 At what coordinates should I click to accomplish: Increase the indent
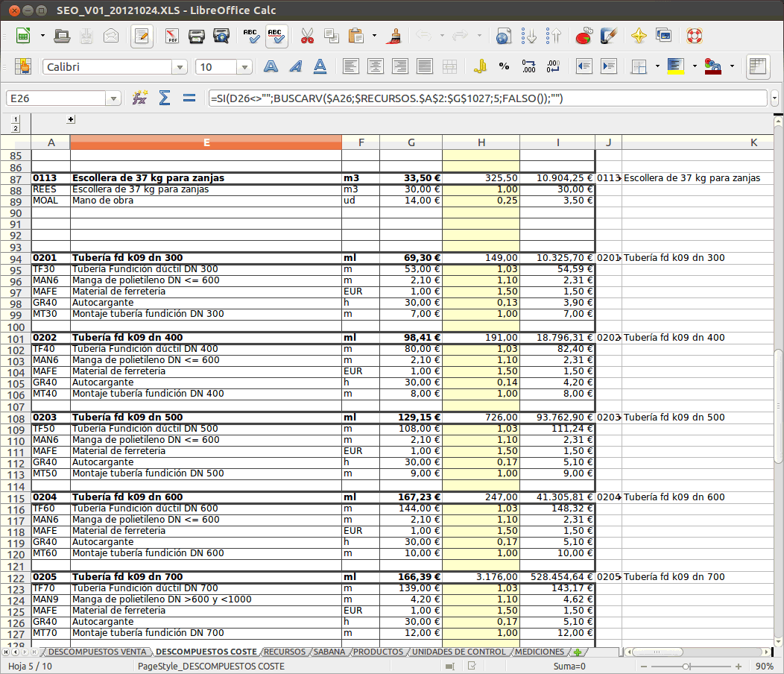point(609,66)
